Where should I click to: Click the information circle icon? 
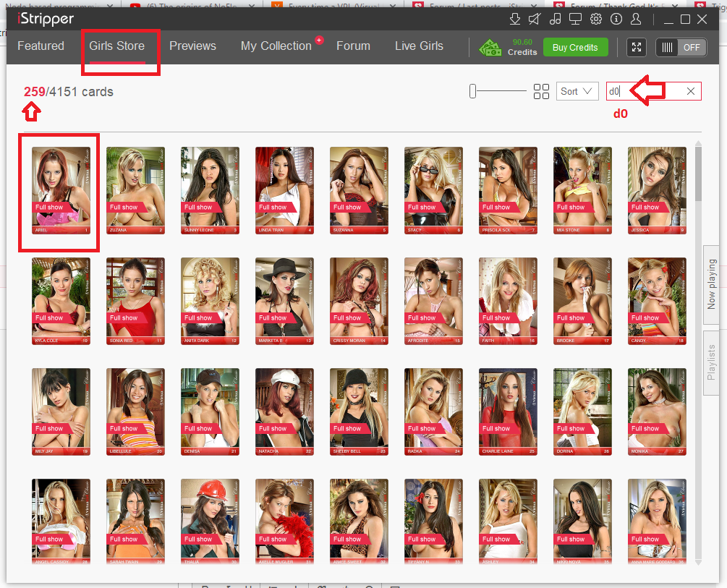(x=616, y=19)
